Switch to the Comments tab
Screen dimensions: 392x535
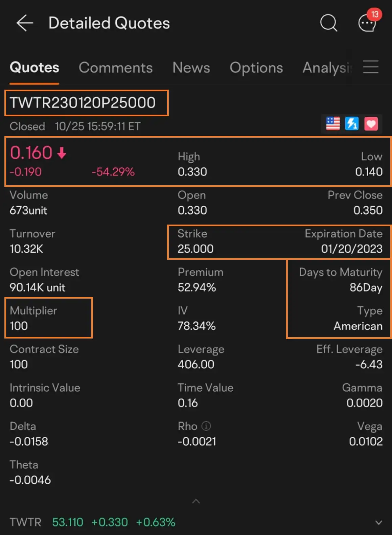click(x=116, y=68)
